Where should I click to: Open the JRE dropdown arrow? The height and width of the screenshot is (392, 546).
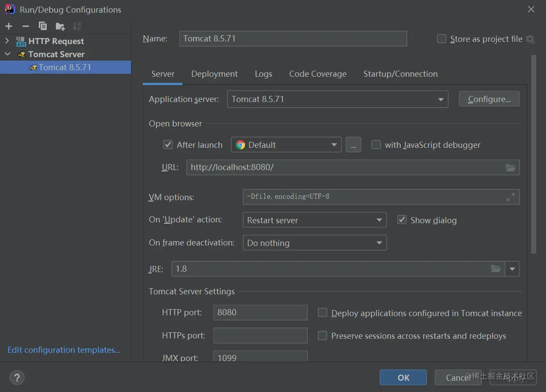[x=512, y=269]
